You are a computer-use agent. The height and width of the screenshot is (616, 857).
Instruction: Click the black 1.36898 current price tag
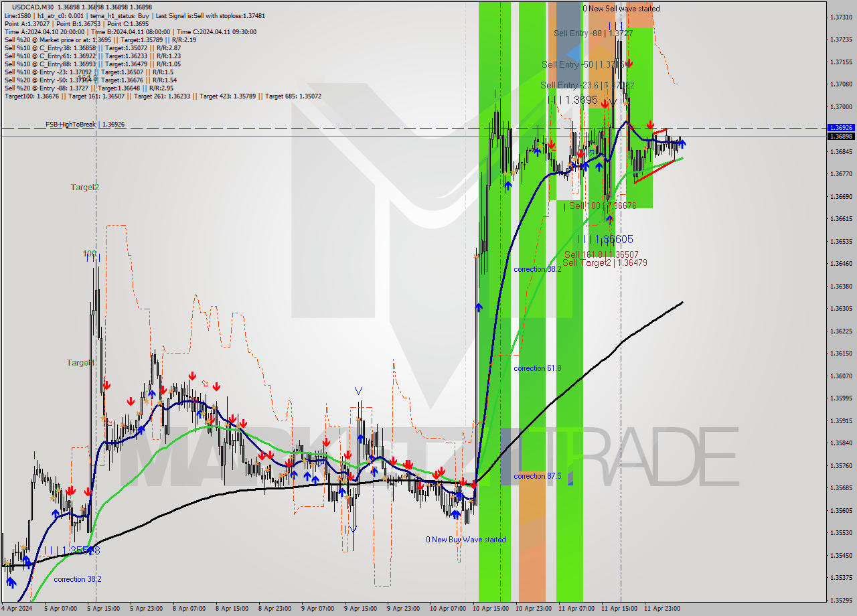[840, 136]
